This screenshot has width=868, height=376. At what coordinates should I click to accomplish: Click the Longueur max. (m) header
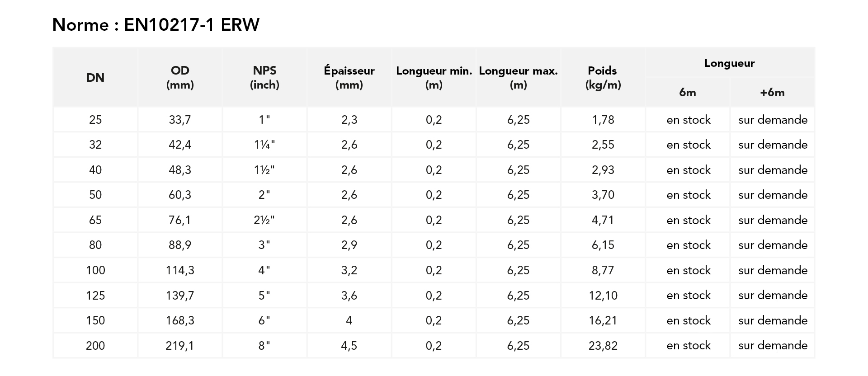click(x=518, y=78)
